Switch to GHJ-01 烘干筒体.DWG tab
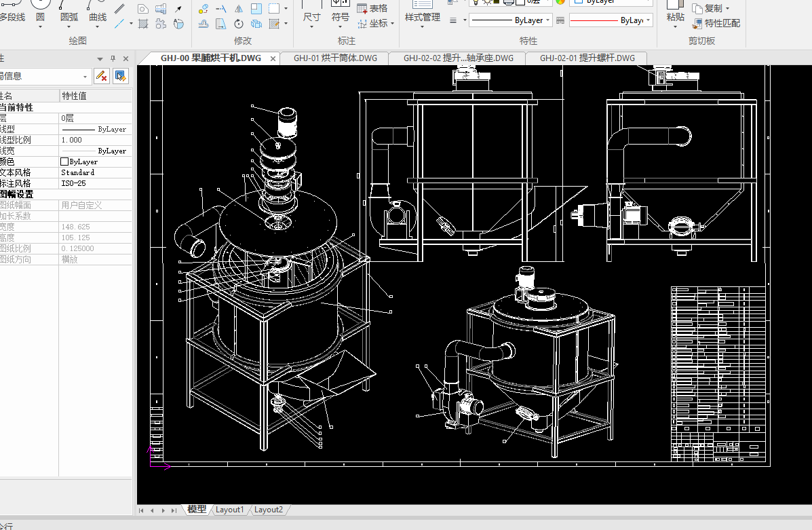 pos(335,58)
